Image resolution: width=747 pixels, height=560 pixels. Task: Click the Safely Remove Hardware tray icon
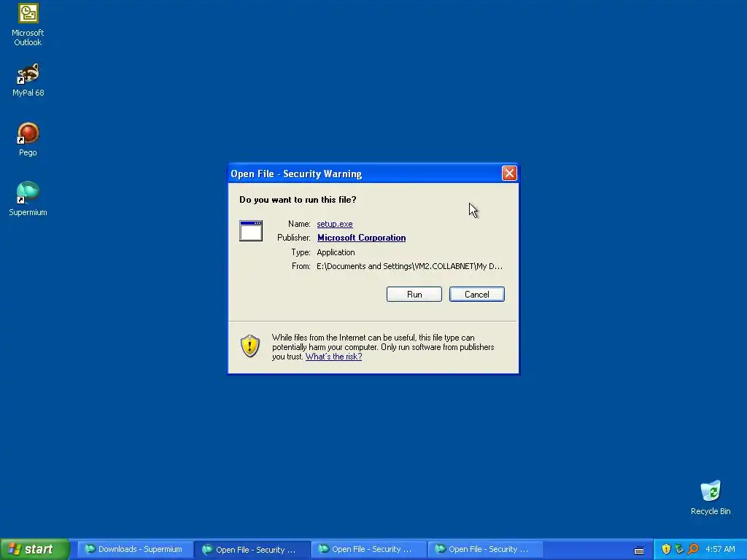click(679, 549)
